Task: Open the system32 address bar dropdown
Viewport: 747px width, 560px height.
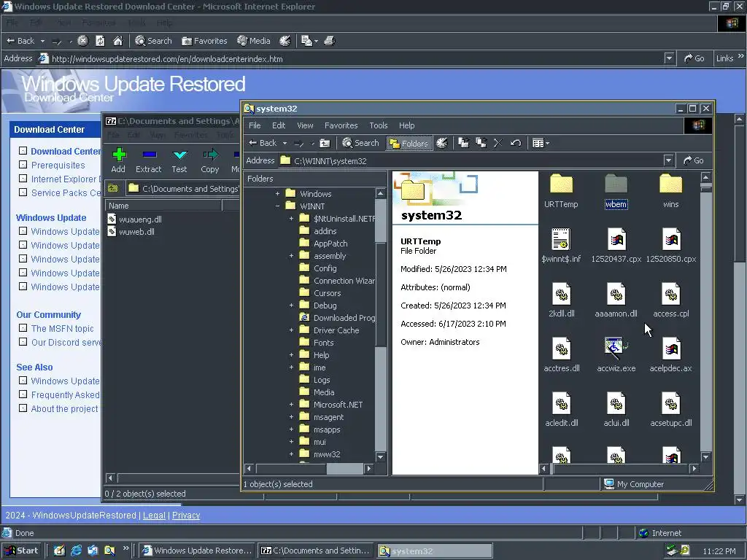Action: (668, 160)
